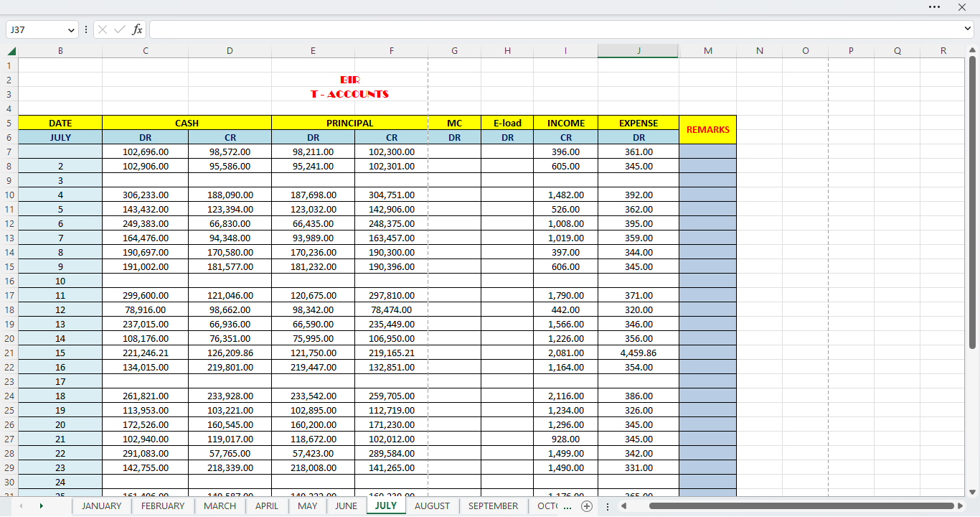Open the JUNE sheet tab
The height and width of the screenshot is (517, 980).
(346, 506)
